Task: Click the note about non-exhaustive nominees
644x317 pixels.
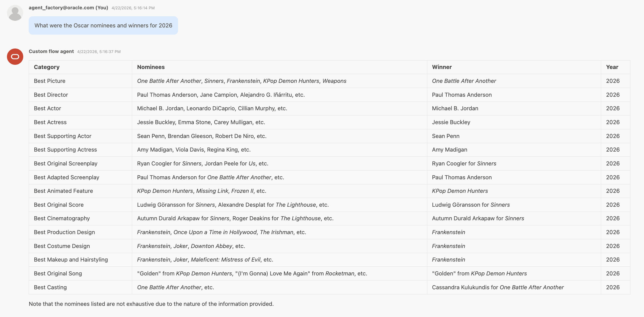Action: tap(151, 304)
